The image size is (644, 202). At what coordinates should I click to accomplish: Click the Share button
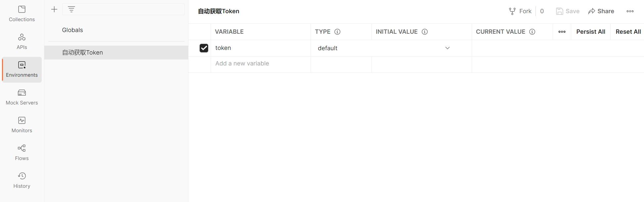[x=601, y=11]
